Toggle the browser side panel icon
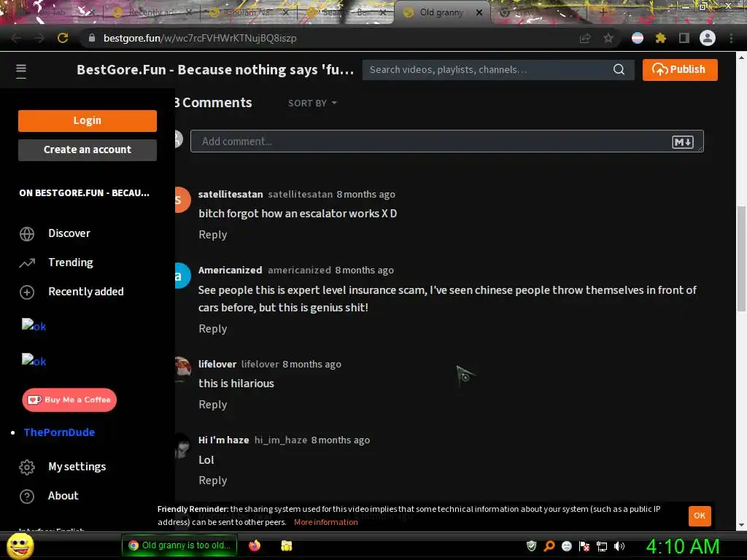 click(684, 38)
